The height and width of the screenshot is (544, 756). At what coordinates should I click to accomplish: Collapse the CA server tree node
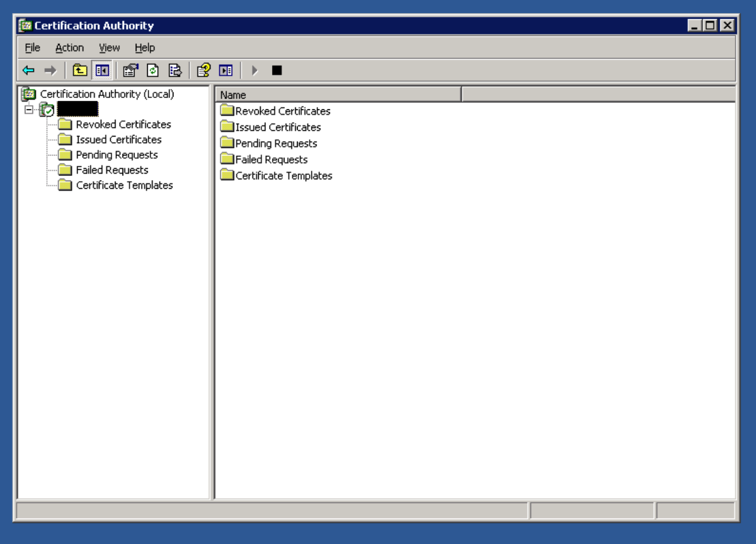click(28, 110)
